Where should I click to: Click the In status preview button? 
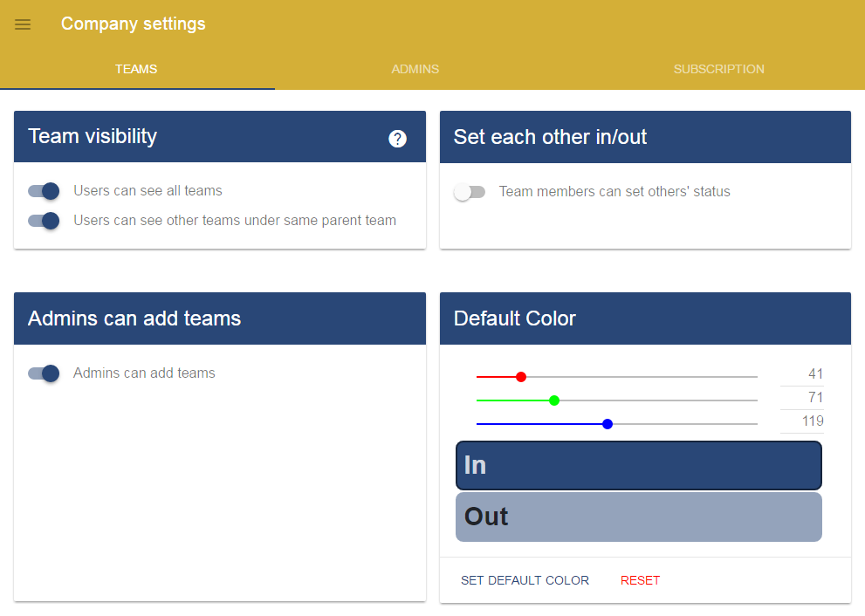(x=639, y=465)
